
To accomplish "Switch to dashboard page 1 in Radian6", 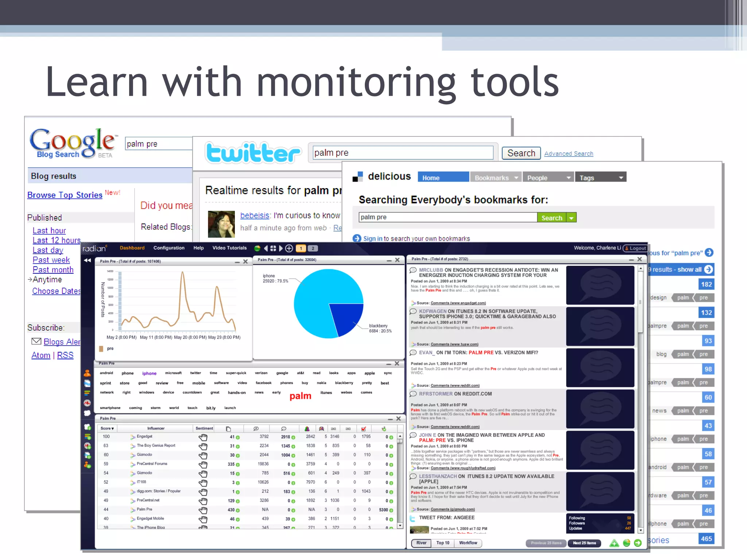I will tap(301, 248).
